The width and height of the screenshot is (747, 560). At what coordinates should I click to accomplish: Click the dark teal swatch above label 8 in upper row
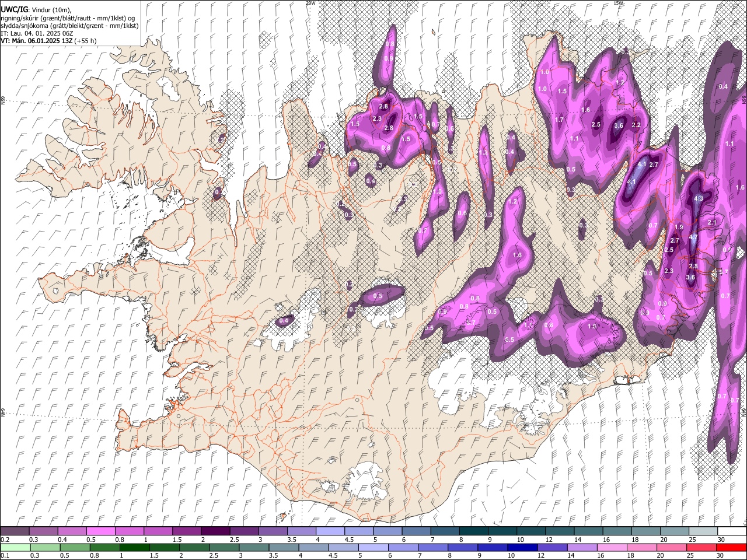[x=473, y=531]
